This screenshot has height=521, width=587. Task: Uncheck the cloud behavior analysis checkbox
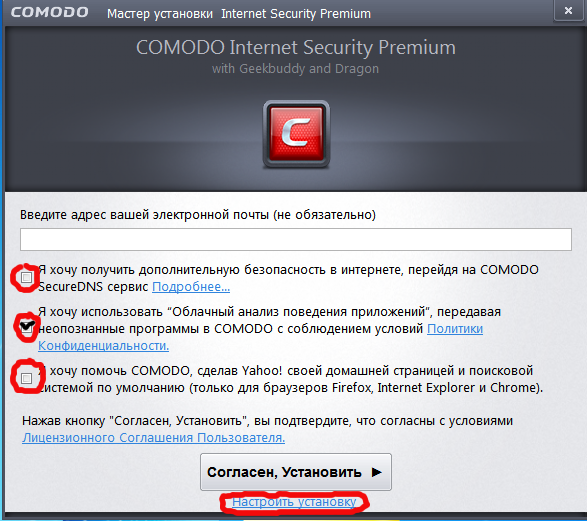pos(26,327)
